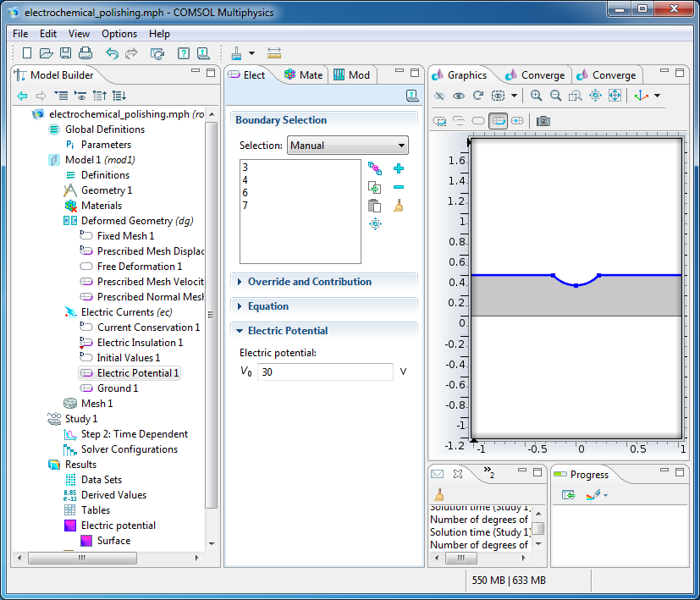700x600 pixels.
Task: Click the Model Builder vertical scrollbar thumb
Action: pyautogui.click(x=211, y=315)
